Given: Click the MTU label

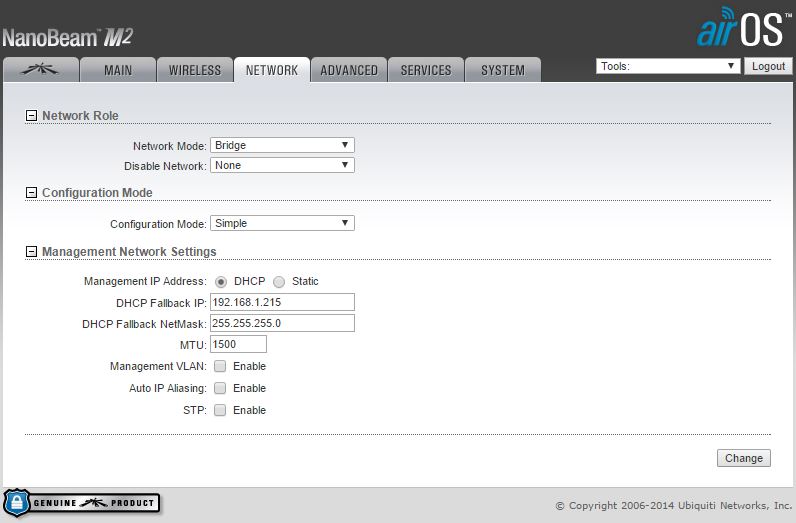Looking at the screenshot, I should tap(193, 345).
